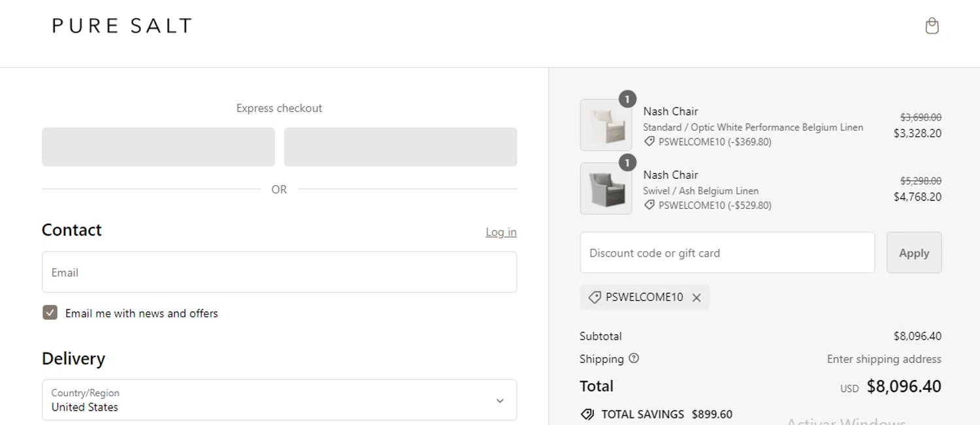Image resolution: width=980 pixels, height=425 pixels.
Task: Click the Total Savings tag icon
Action: coord(587,415)
